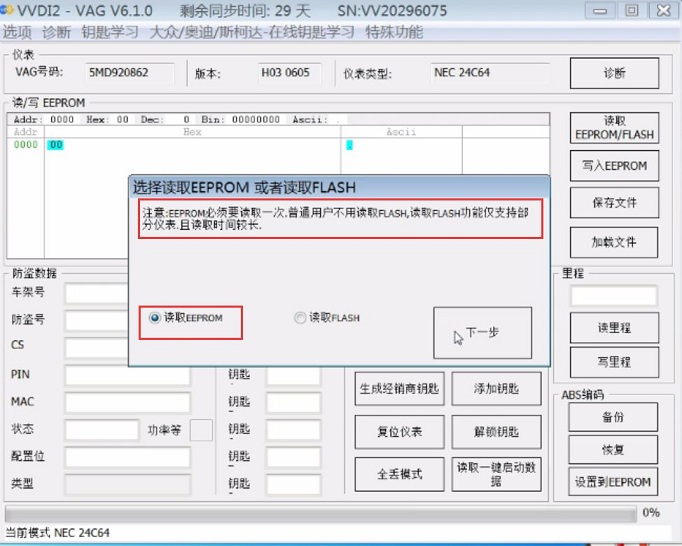This screenshot has width=682, height=546.
Task: Open the 选项 menu
Action: coord(17,32)
